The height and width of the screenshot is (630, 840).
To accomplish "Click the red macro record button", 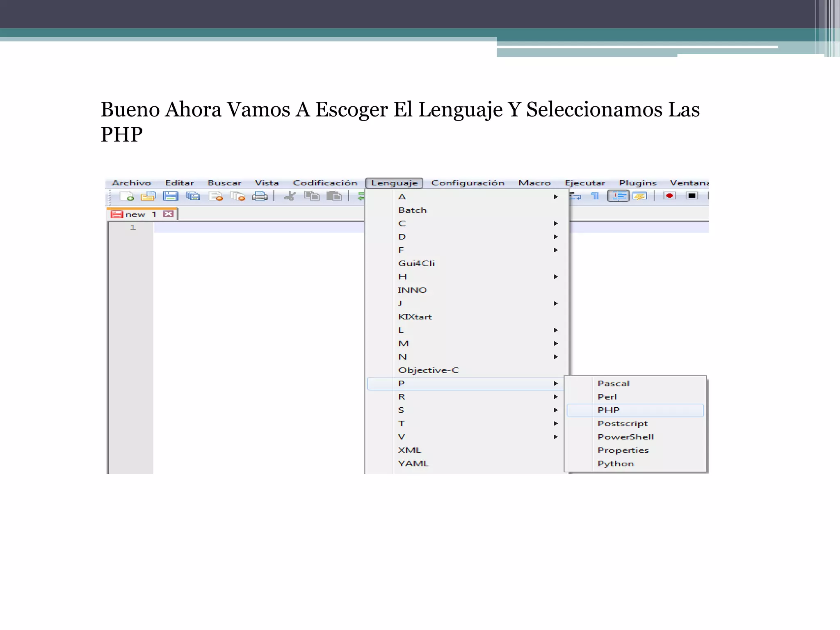I will [669, 196].
